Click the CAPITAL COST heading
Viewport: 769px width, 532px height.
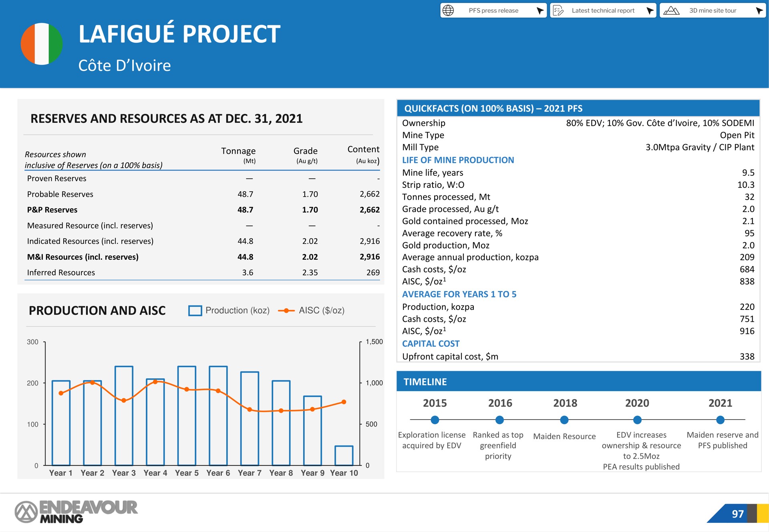point(431,344)
